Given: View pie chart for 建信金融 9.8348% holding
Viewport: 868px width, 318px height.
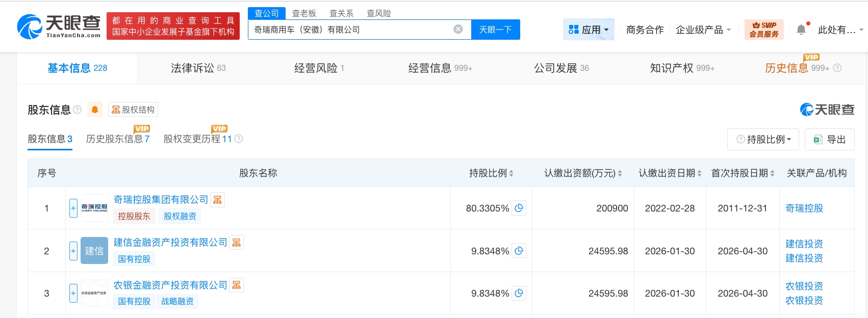Looking at the screenshot, I should pyautogui.click(x=519, y=251).
